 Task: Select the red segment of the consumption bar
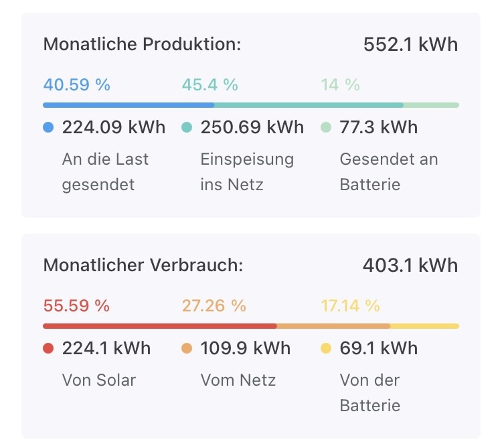(x=159, y=326)
